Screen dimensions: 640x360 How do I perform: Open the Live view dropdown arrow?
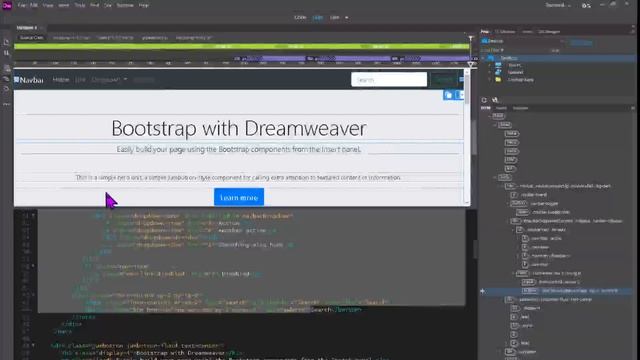click(347, 18)
